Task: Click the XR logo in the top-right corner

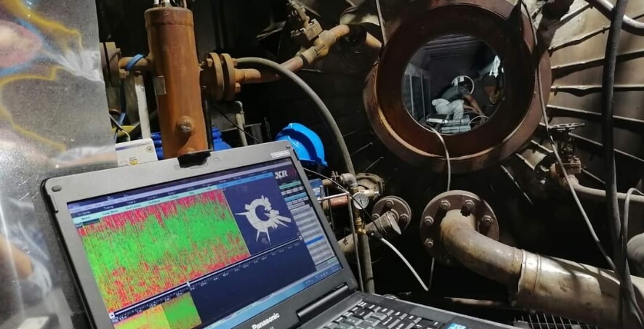Action: (281, 174)
